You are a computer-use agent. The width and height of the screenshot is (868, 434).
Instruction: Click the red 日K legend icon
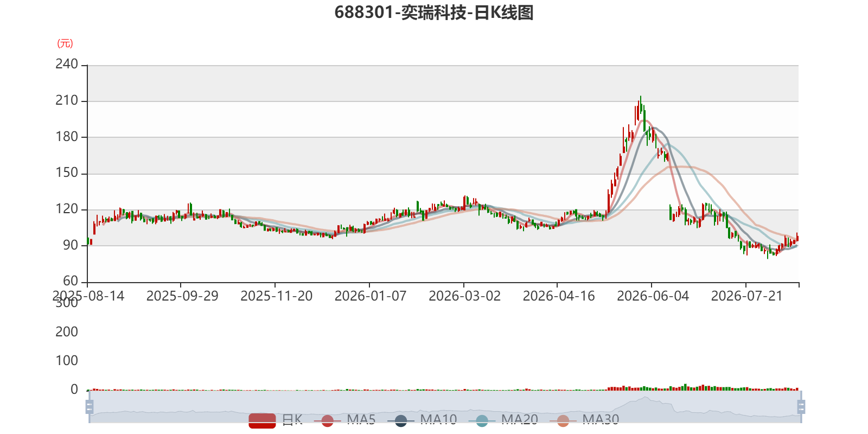(262, 420)
